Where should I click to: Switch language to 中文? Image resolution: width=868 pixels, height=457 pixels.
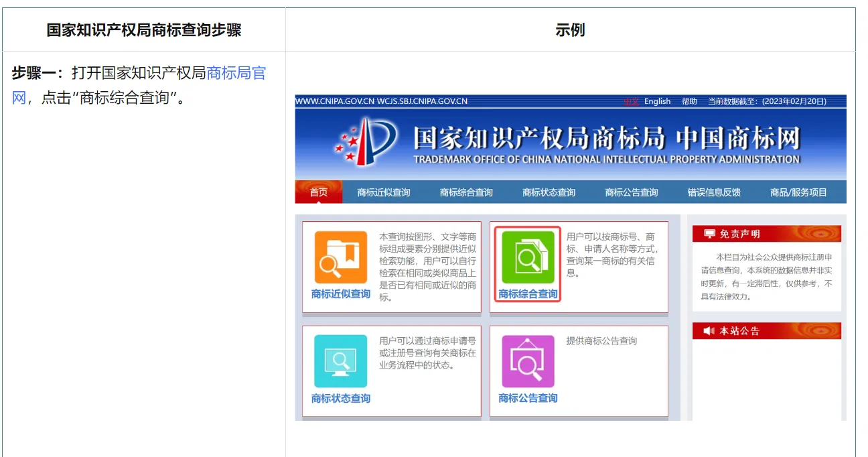pyautogui.click(x=631, y=101)
